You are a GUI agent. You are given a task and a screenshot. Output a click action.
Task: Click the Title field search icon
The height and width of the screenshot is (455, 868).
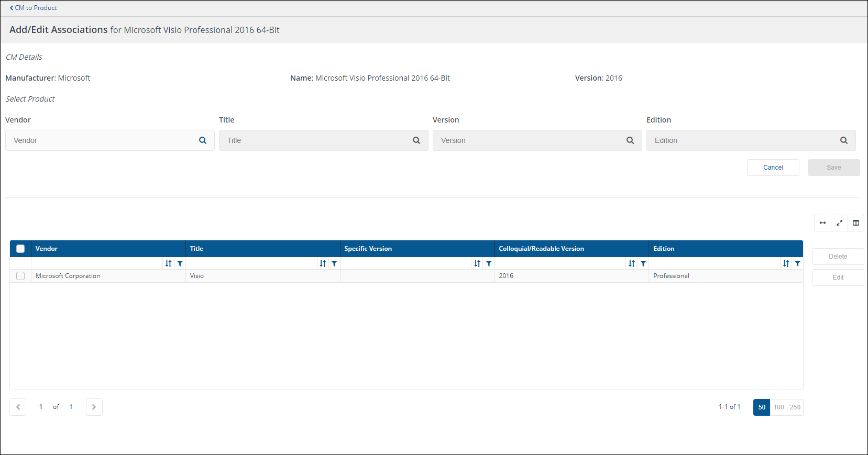416,140
